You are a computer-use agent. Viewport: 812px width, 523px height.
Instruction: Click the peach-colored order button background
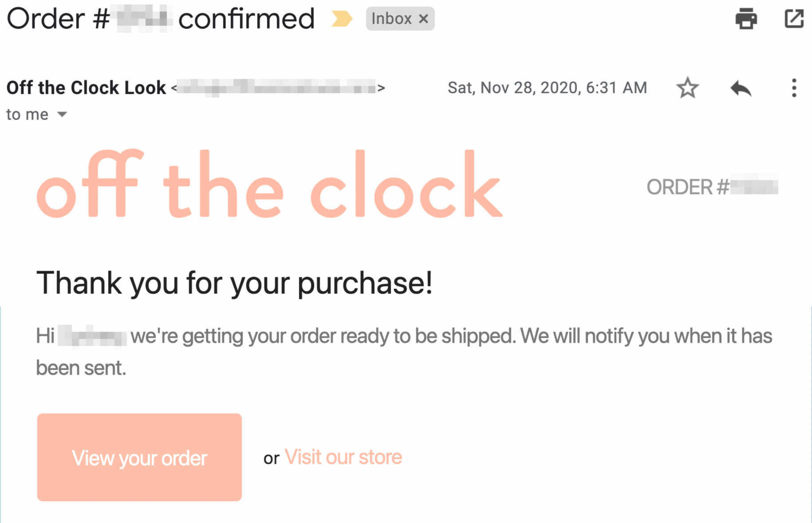[139, 458]
